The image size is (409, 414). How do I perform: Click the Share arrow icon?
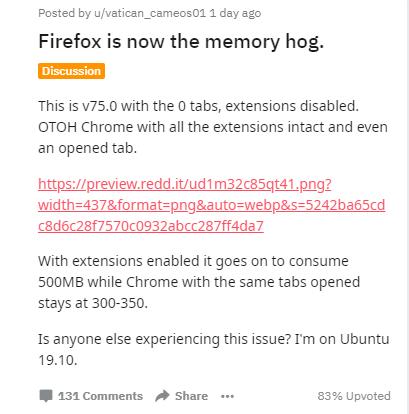coord(162,396)
